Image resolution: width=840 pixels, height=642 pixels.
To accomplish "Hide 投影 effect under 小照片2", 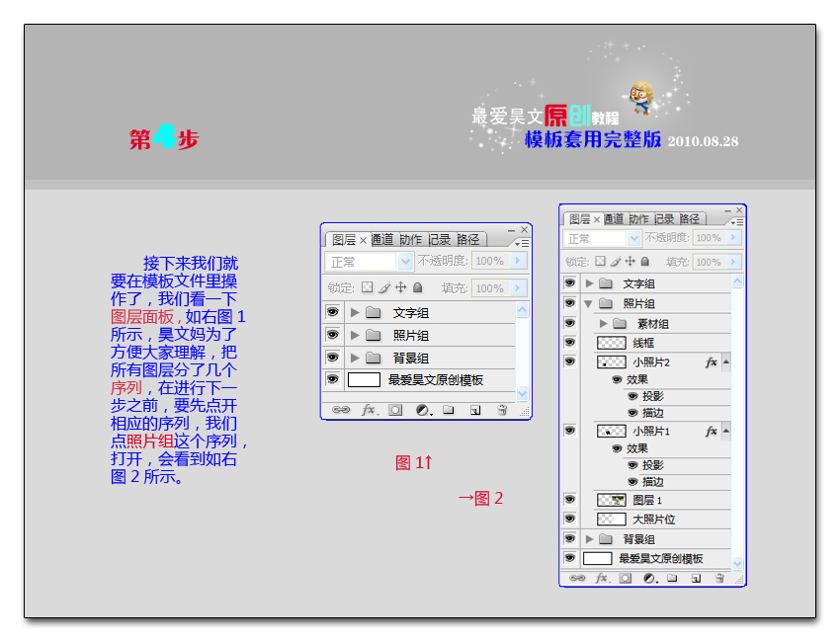I will tap(632, 396).
